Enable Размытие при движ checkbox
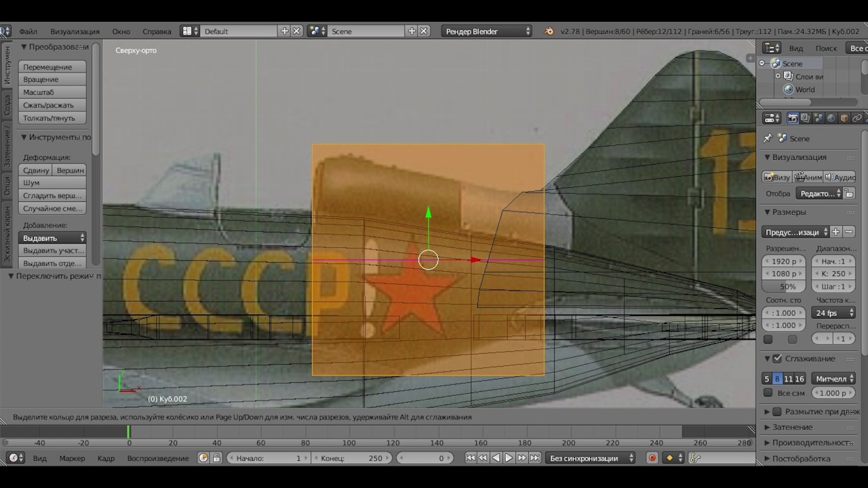The image size is (868, 488). pos(777,411)
